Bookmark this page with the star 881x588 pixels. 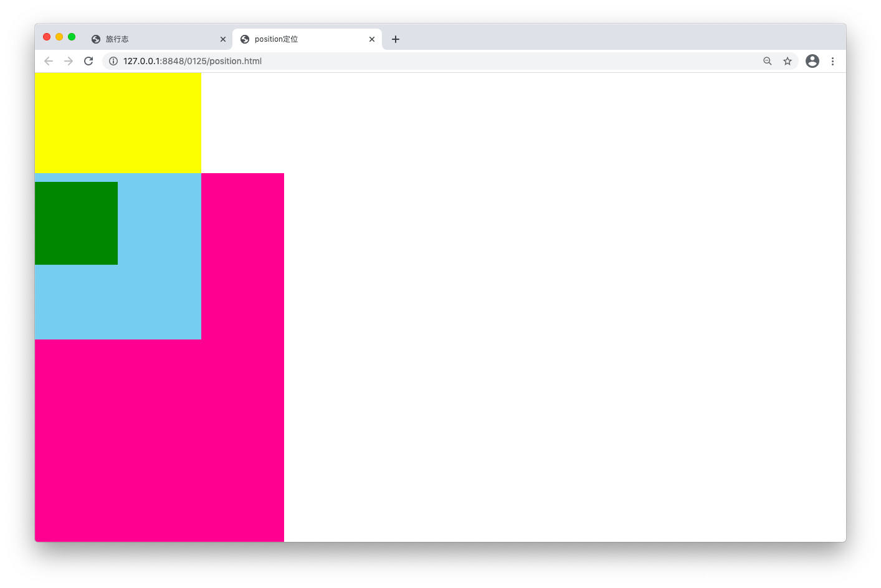click(788, 61)
